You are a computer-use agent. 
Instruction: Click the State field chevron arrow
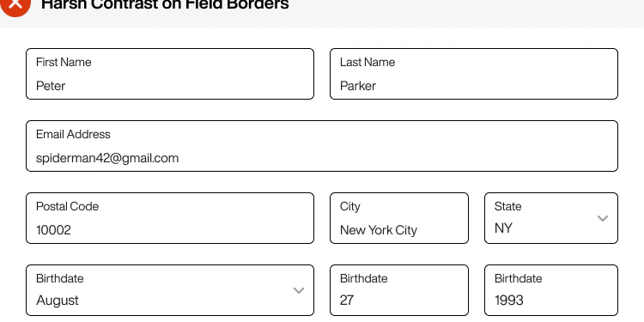tap(603, 218)
